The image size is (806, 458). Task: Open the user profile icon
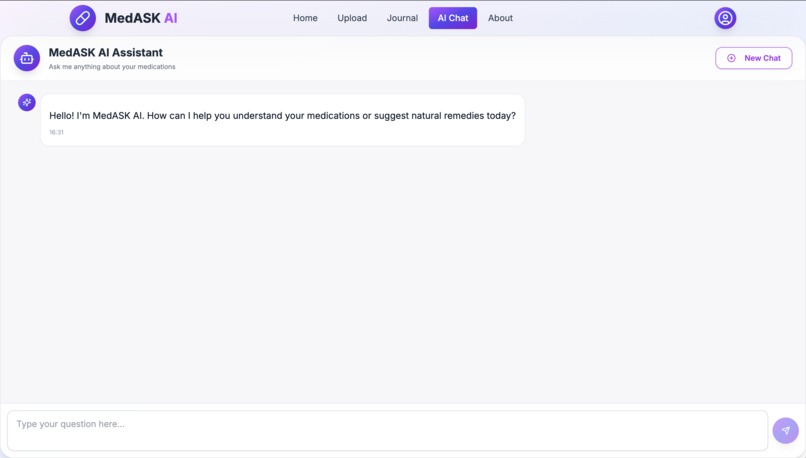tap(725, 18)
